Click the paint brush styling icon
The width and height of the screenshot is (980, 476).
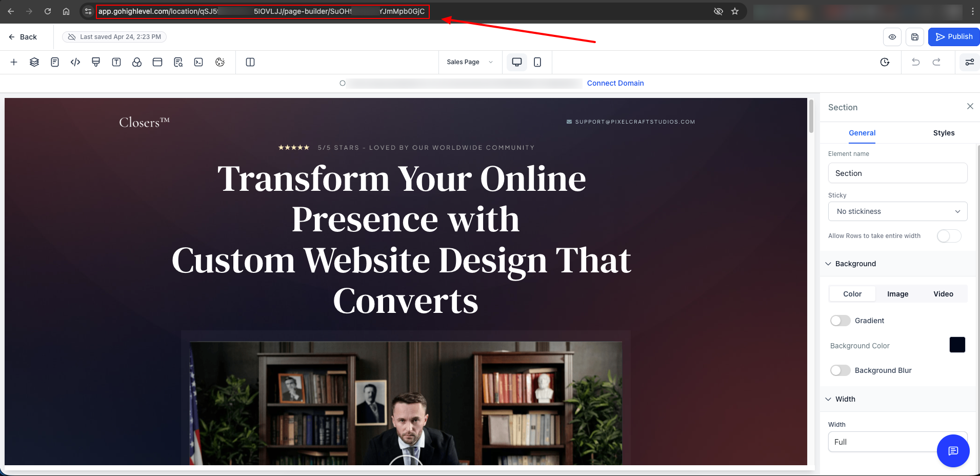[96, 62]
